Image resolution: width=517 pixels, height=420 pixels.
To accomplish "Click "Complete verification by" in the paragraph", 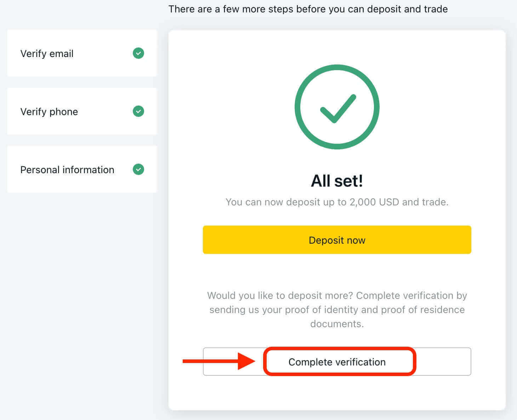I will pos(411,296).
